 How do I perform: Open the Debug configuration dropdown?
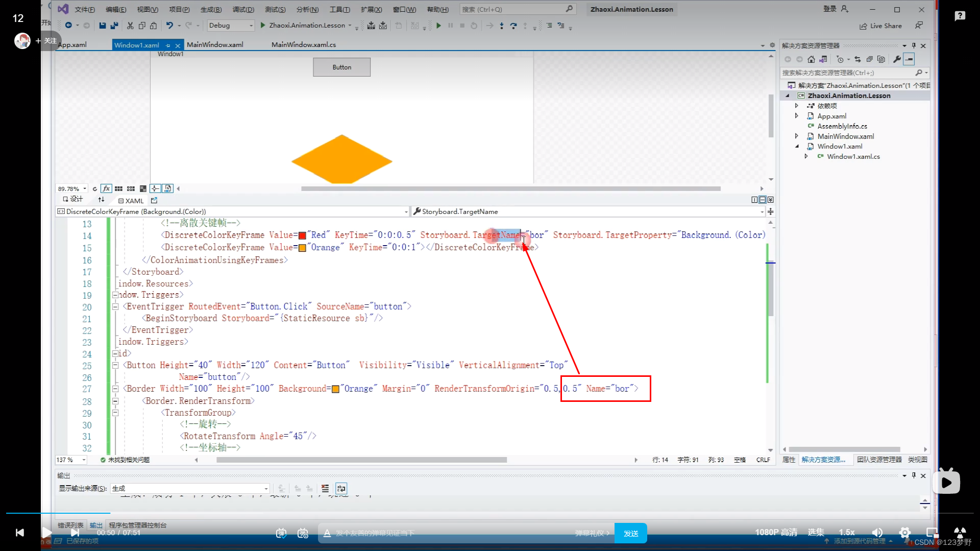[x=230, y=26]
